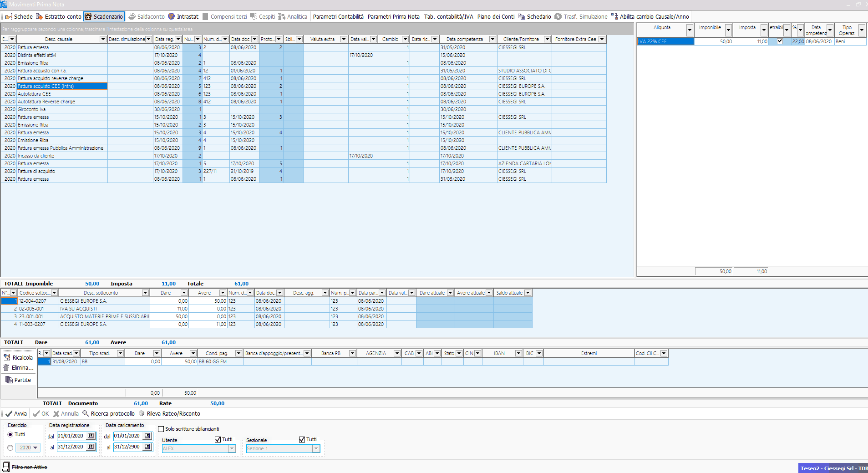This screenshot has width=868, height=473.
Task: Click the Analitica icon
Action: coord(282,16)
